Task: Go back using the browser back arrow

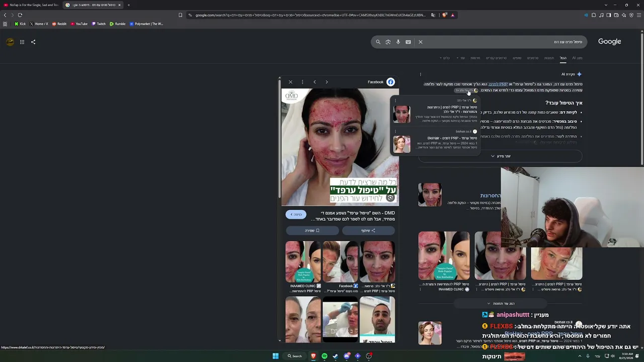Action: pos(5,15)
